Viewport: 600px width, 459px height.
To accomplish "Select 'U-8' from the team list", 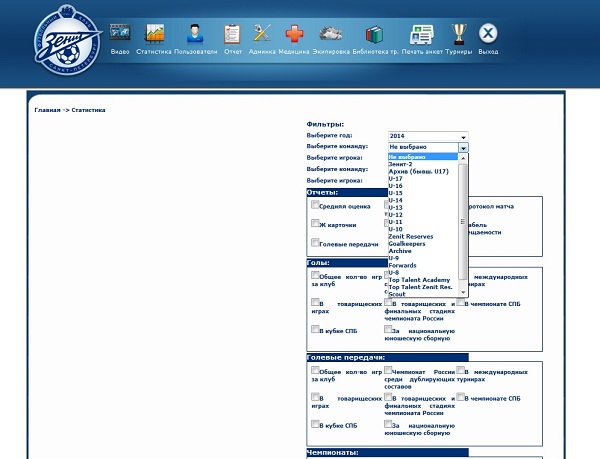I will (423, 273).
